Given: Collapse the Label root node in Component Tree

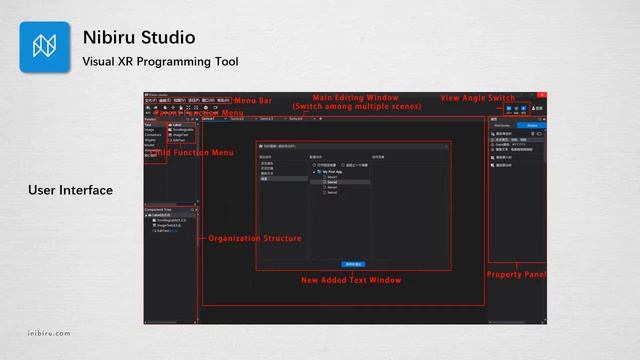Looking at the screenshot, I should [146, 215].
